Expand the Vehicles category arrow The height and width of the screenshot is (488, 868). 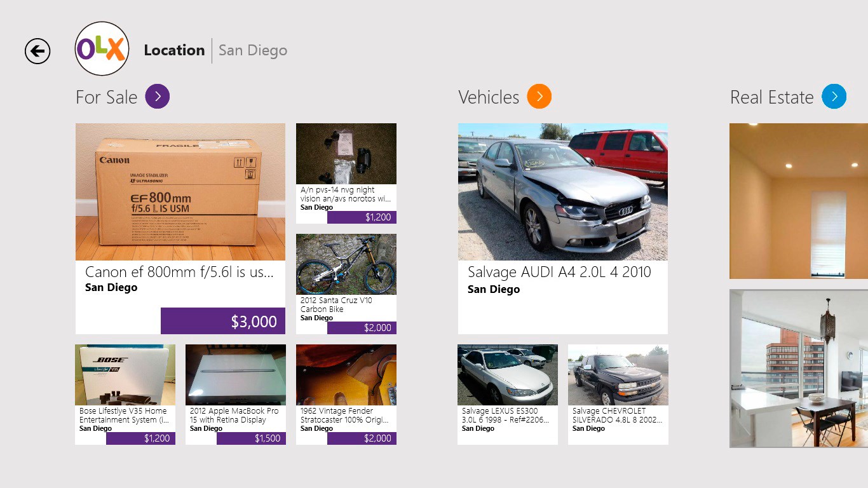pyautogui.click(x=539, y=97)
